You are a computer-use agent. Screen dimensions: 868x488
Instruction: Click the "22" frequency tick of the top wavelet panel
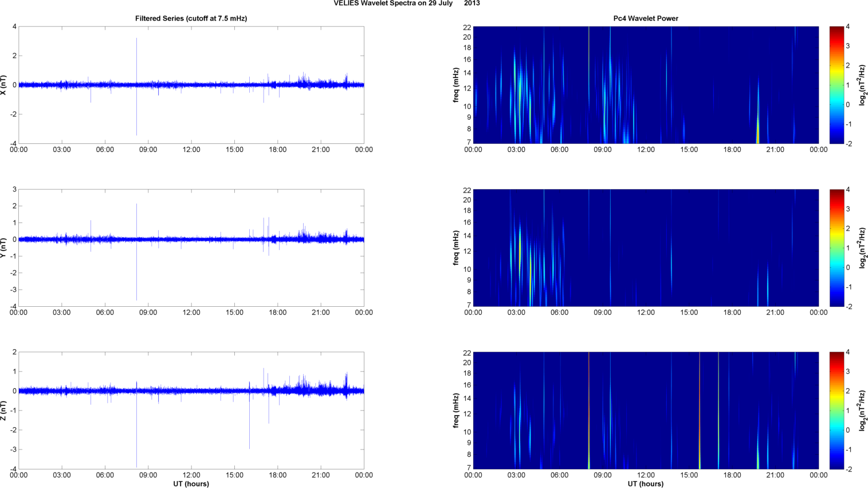[x=467, y=27]
